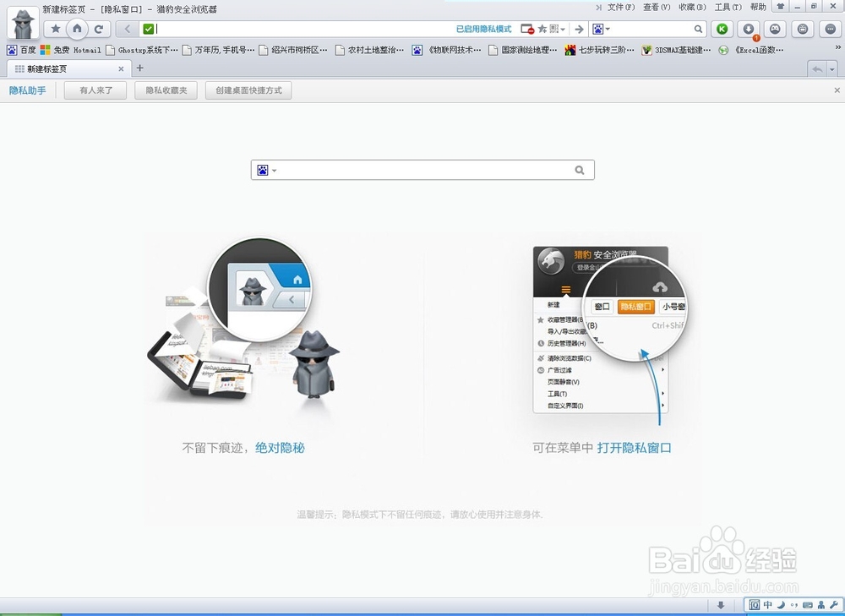Reload the page with refresh button
The height and width of the screenshot is (616, 845).
99,29
